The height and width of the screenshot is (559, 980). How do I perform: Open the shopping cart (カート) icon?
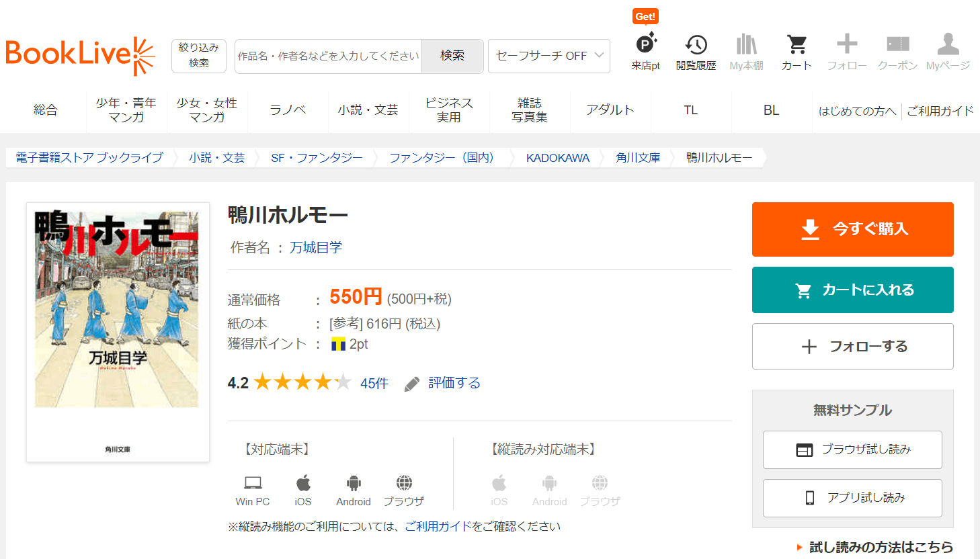click(797, 45)
